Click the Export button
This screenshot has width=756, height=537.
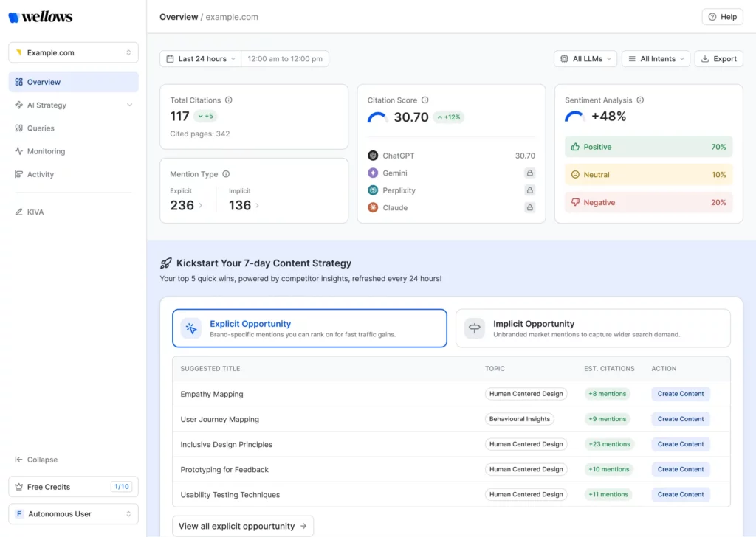pos(718,58)
